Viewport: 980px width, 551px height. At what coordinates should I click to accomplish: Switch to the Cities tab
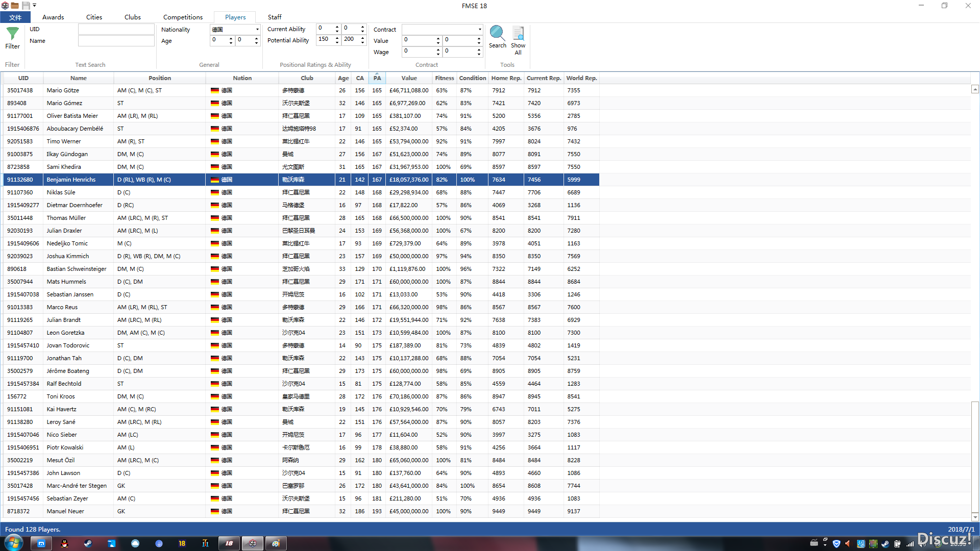point(94,17)
